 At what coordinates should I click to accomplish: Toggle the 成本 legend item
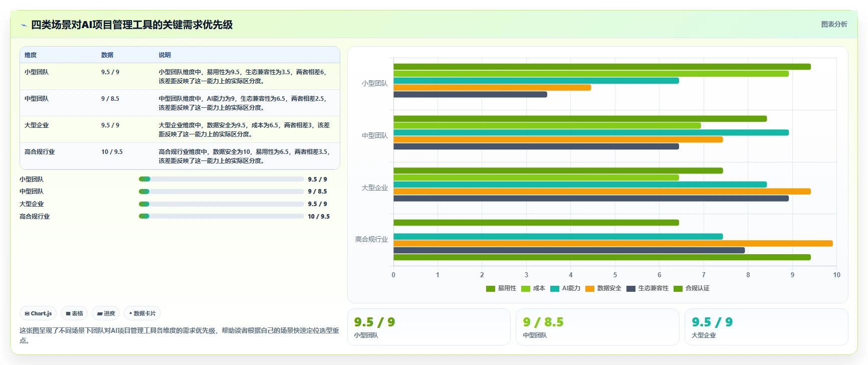tap(533, 288)
